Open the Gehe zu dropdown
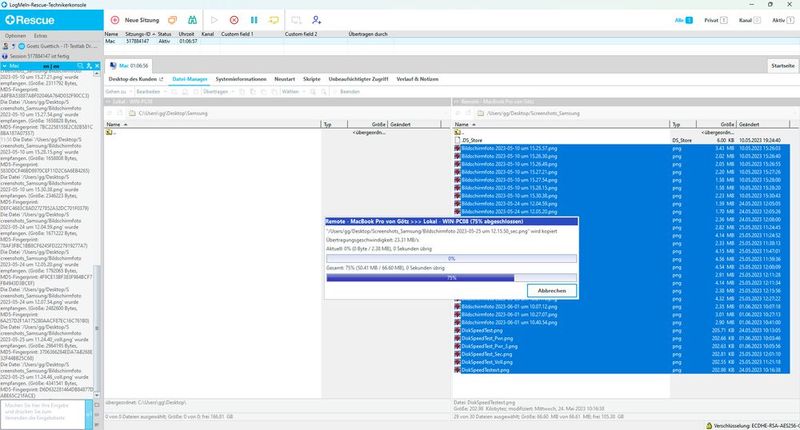Image resolution: width=800 pixels, height=430 pixels. (x=118, y=91)
